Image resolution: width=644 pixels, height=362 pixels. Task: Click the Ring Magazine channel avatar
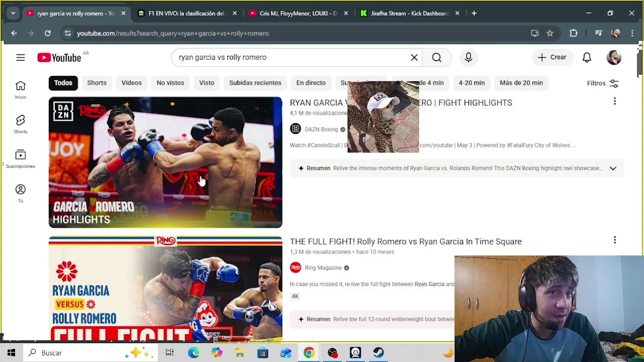click(x=295, y=267)
